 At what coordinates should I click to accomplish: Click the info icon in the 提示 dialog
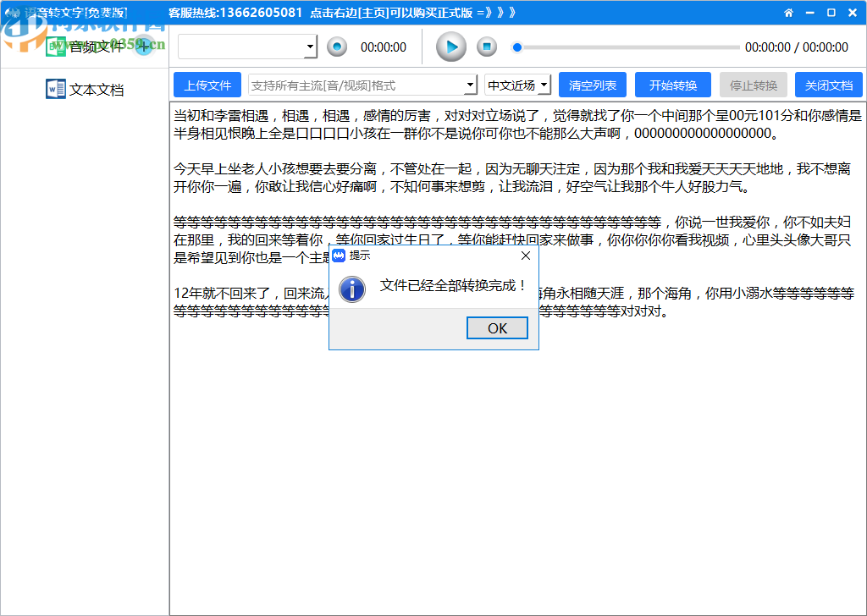click(x=353, y=289)
